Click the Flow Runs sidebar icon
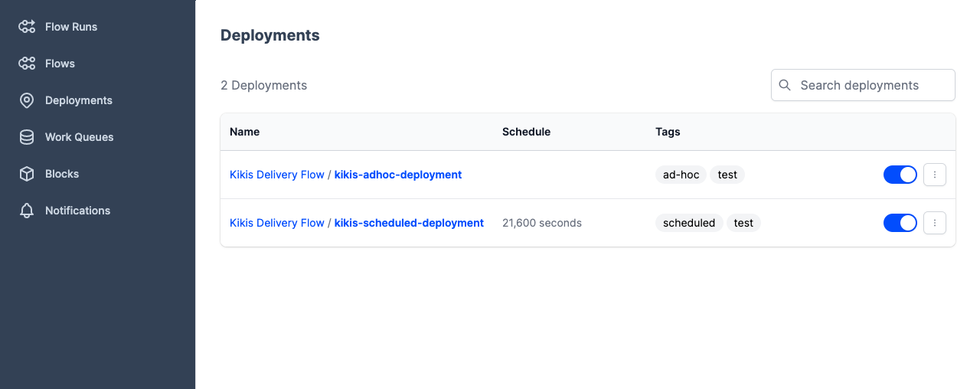Screen dimensions: 980x389 27,27
